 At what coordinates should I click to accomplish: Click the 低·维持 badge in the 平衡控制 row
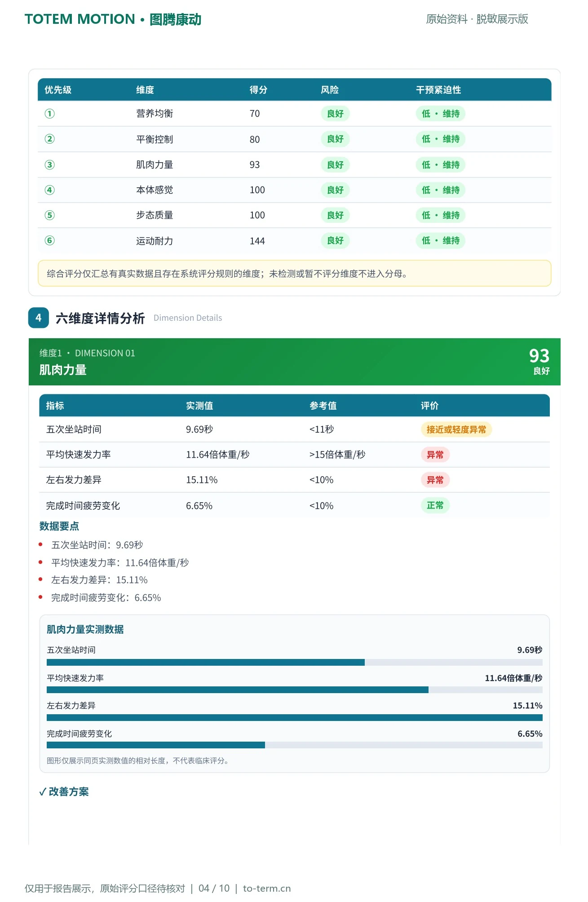(x=441, y=139)
